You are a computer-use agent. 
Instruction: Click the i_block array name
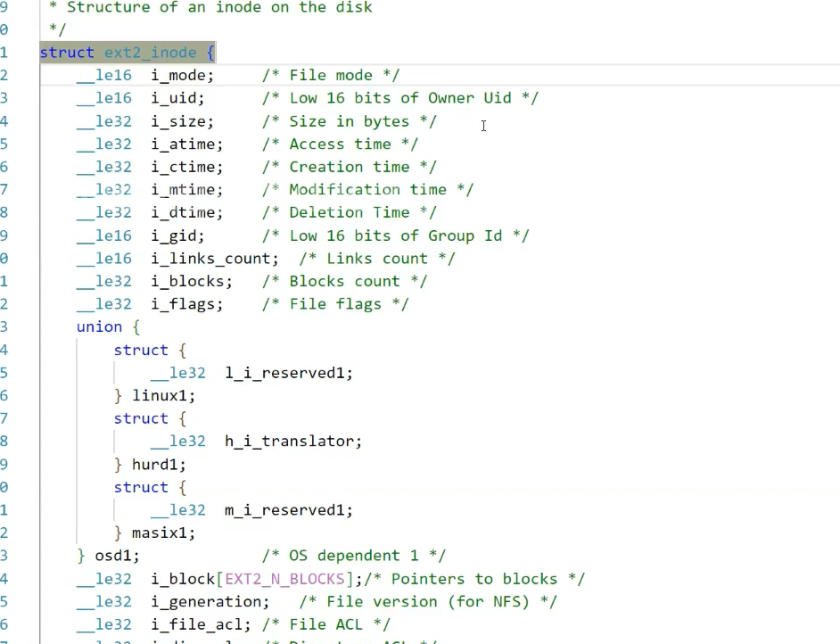click(x=183, y=579)
